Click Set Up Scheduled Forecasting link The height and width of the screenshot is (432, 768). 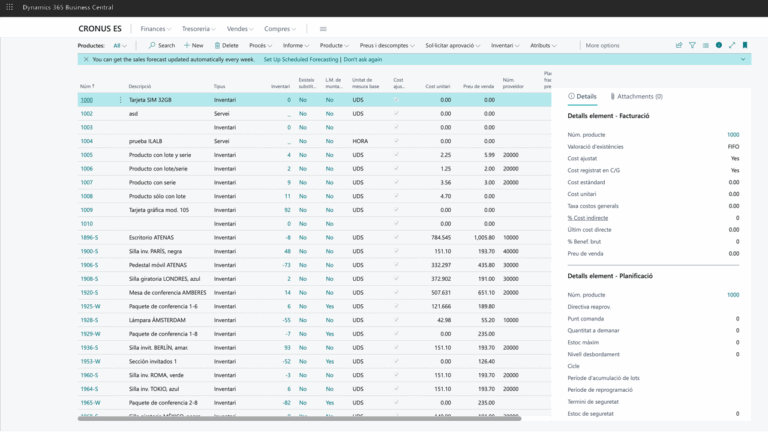point(301,59)
